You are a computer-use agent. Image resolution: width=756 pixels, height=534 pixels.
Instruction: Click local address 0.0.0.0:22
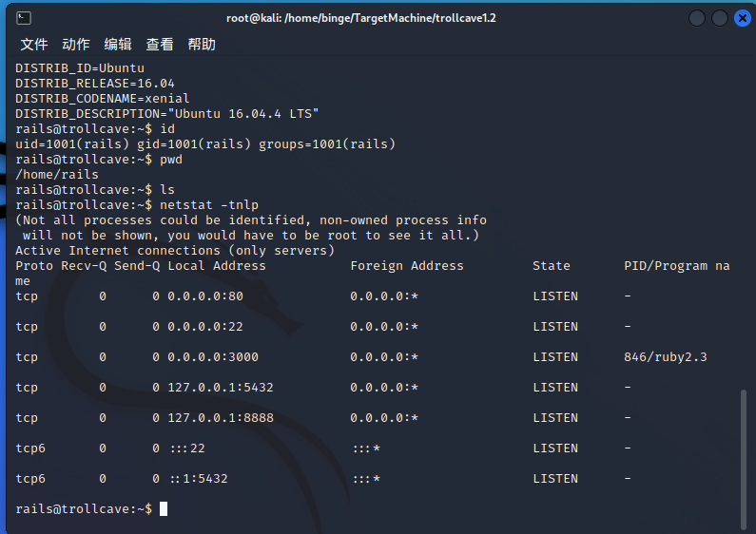(x=205, y=326)
